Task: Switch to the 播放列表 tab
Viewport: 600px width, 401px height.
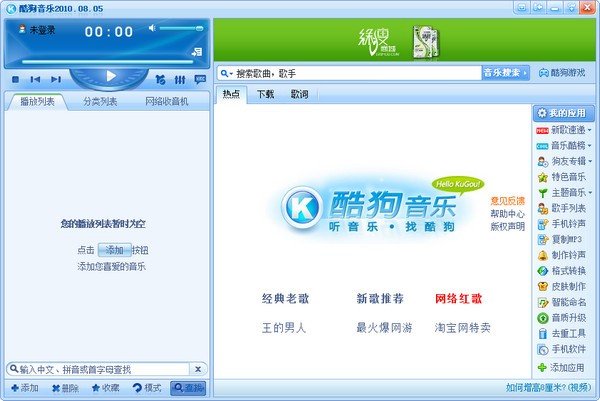Action: pyautogui.click(x=37, y=101)
